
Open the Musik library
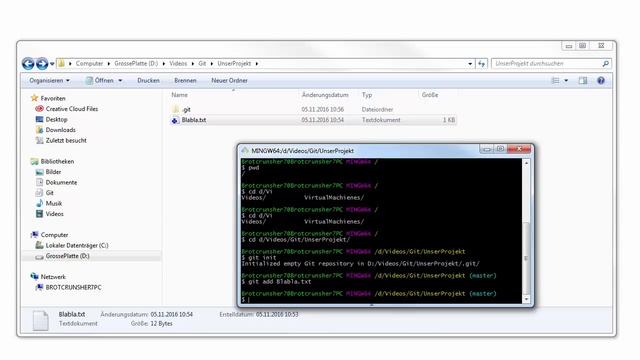point(53,203)
